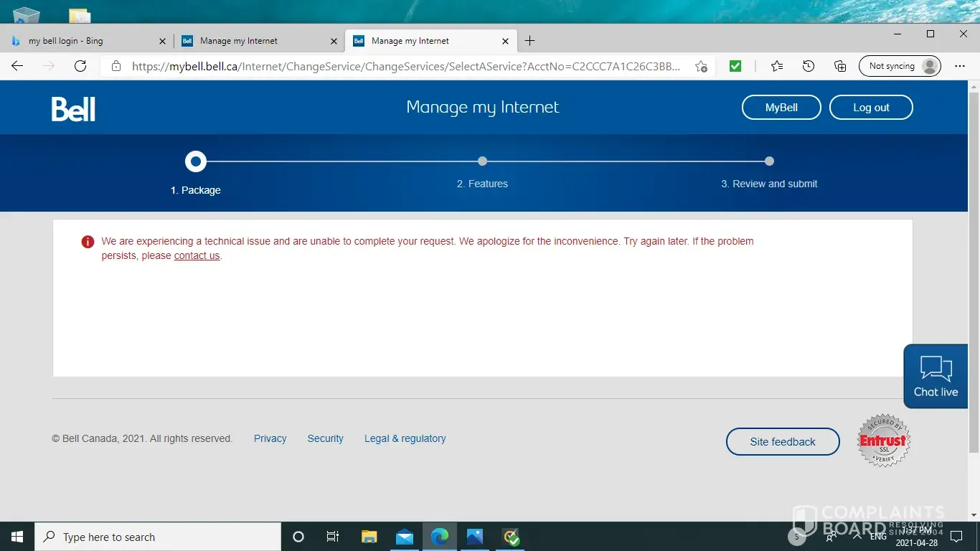Open the Collections icon in the toolbar
Image resolution: width=980 pixels, height=551 pixels.
coord(840,66)
